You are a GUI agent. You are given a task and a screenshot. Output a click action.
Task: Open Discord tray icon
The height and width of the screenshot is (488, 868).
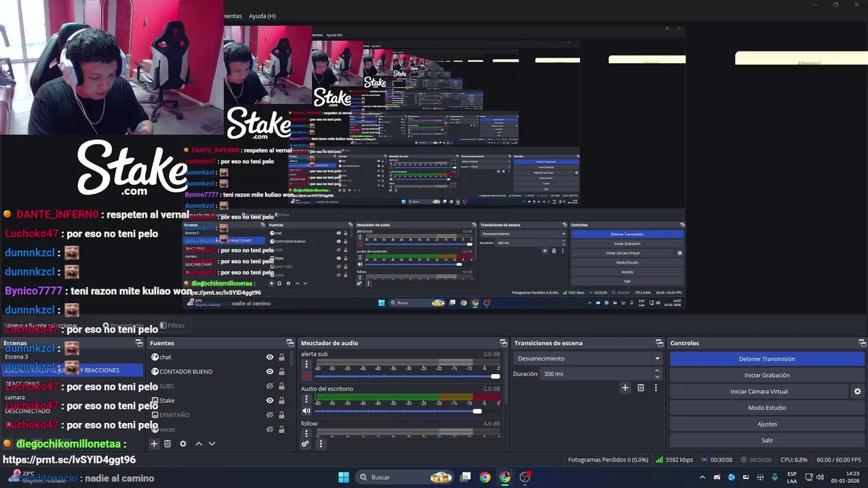717,477
